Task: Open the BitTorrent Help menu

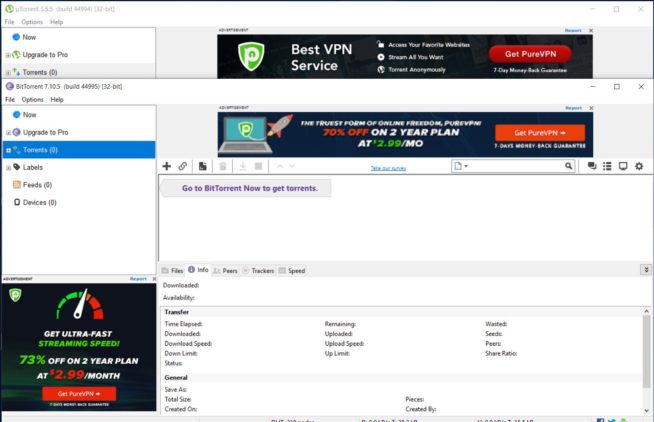Action: (57, 99)
